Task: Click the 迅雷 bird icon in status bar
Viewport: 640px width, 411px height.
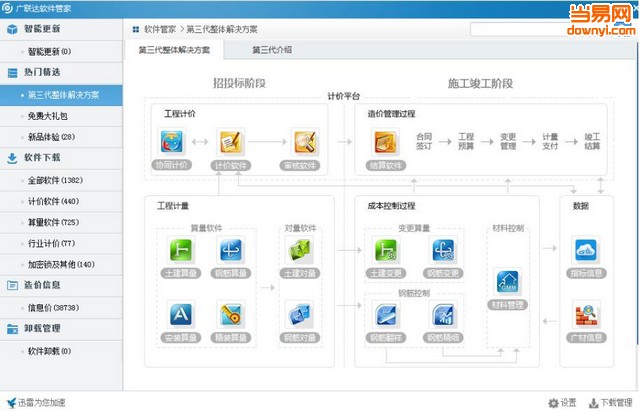Action: [x=11, y=403]
